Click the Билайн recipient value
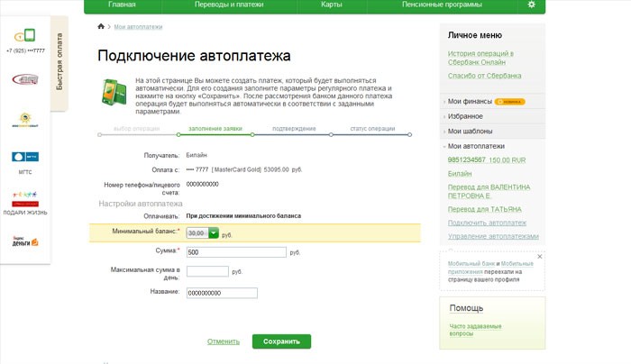The image size is (631, 364). pos(197,155)
